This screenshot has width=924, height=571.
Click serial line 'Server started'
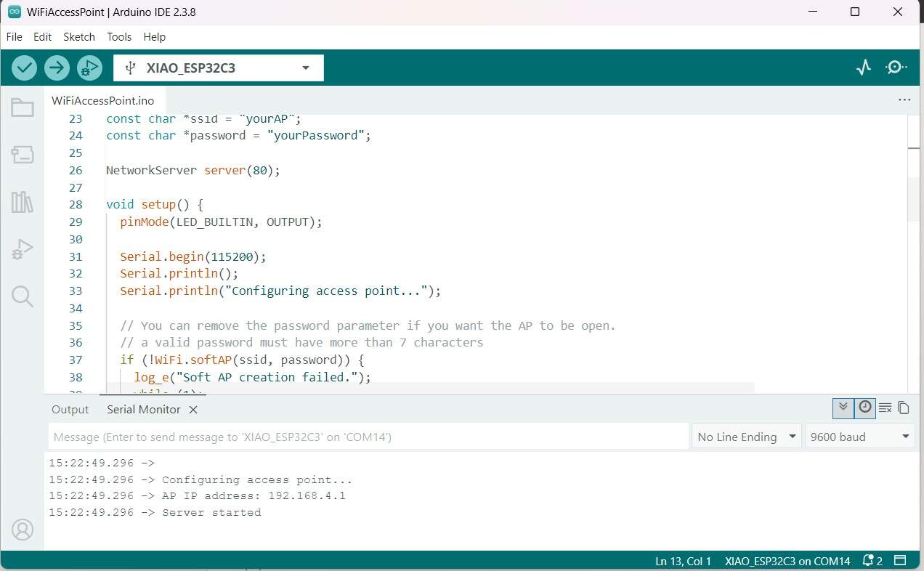point(211,513)
